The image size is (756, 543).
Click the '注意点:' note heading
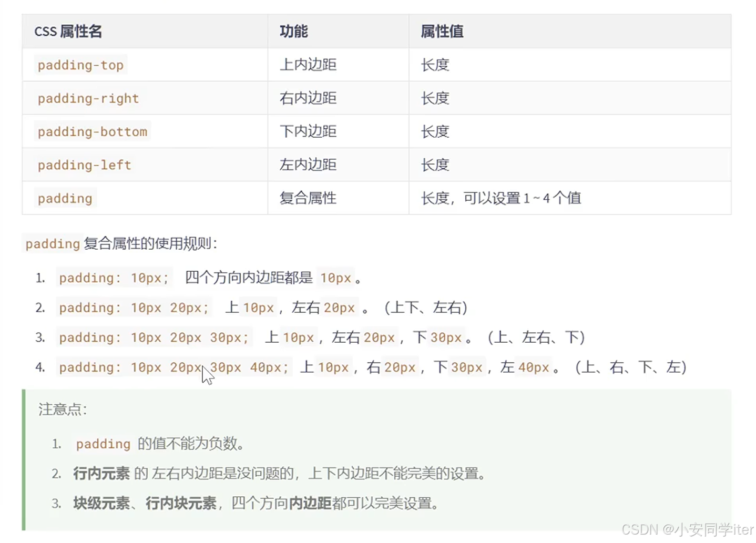tap(63, 409)
